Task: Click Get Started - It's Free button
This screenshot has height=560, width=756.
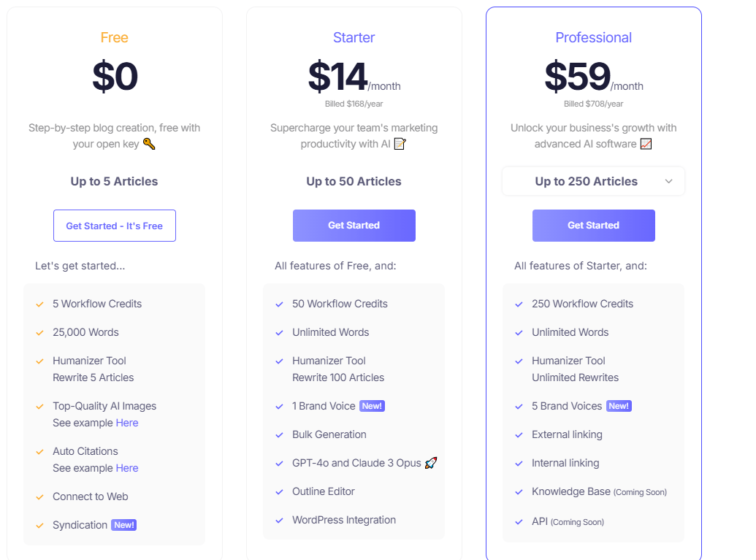Action: 114,226
